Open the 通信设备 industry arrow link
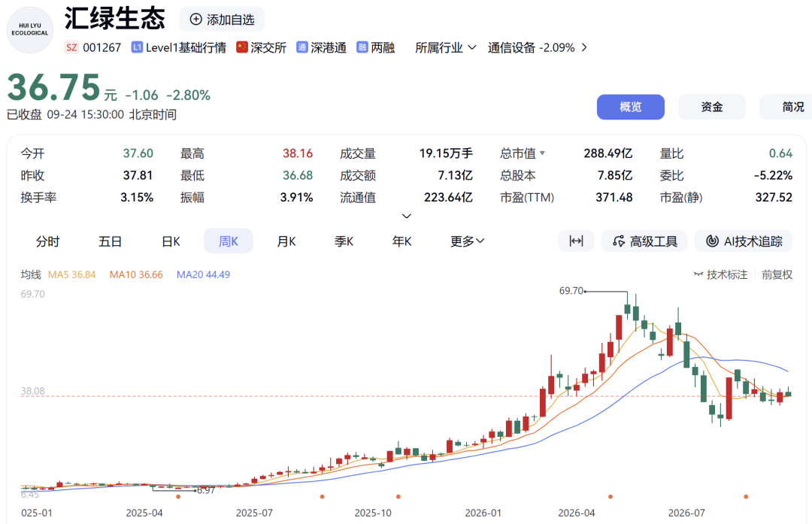The width and height of the screenshot is (812, 524). point(584,47)
